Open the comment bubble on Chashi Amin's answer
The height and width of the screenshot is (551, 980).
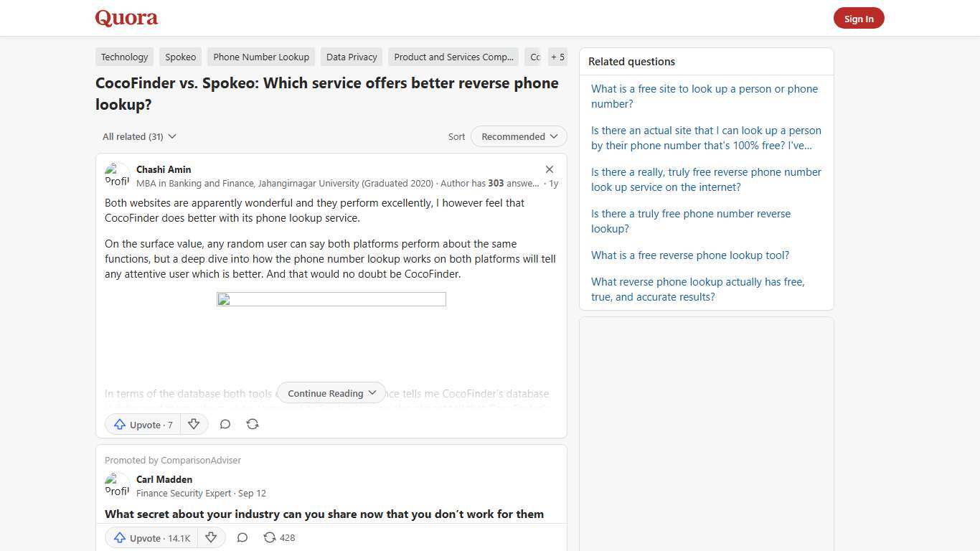225,424
